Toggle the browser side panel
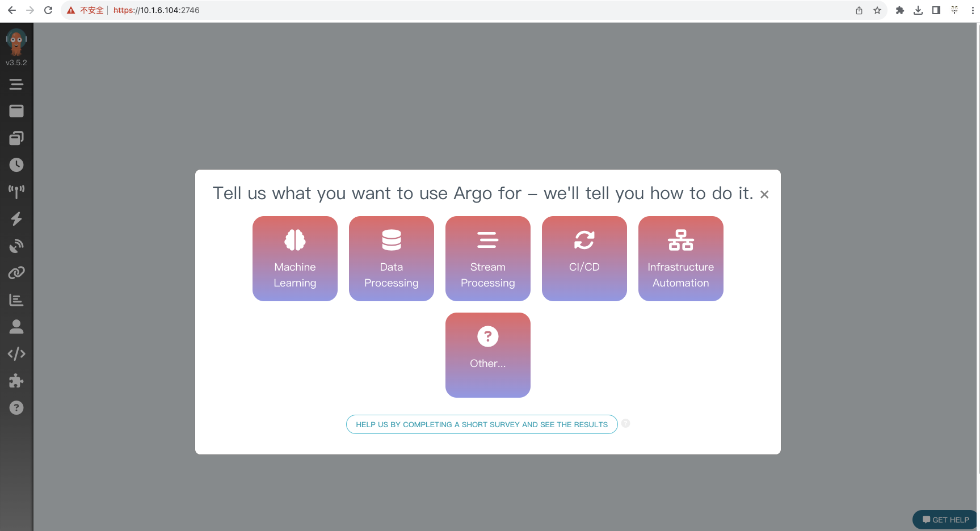 pos(936,10)
